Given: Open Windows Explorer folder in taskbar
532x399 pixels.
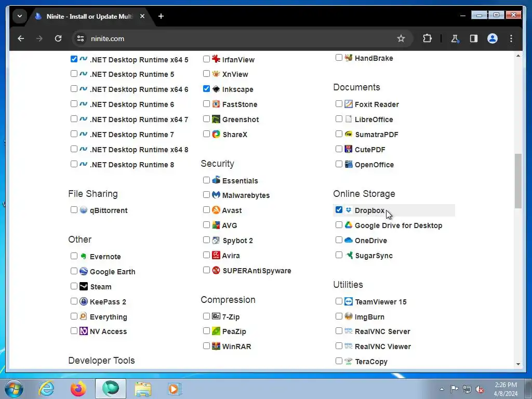Looking at the screenshot, I should (x=143, y=389).
